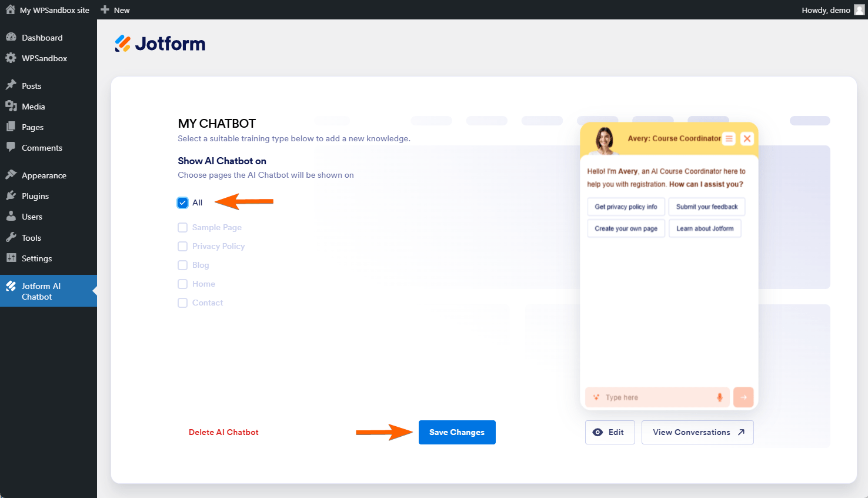Tick the Blog checkbox
This screenshot has height=498, width=868.
coord(183,265)
